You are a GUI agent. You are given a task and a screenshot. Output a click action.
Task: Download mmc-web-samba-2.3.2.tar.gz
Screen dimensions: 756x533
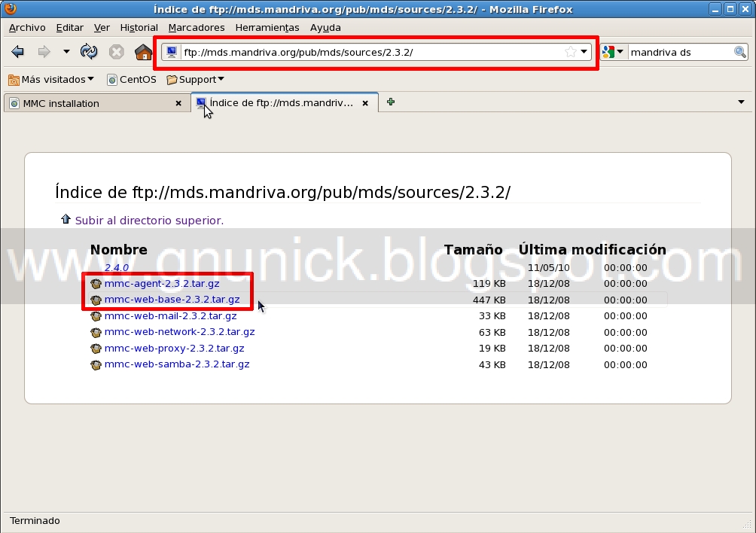tap(177, 364)
